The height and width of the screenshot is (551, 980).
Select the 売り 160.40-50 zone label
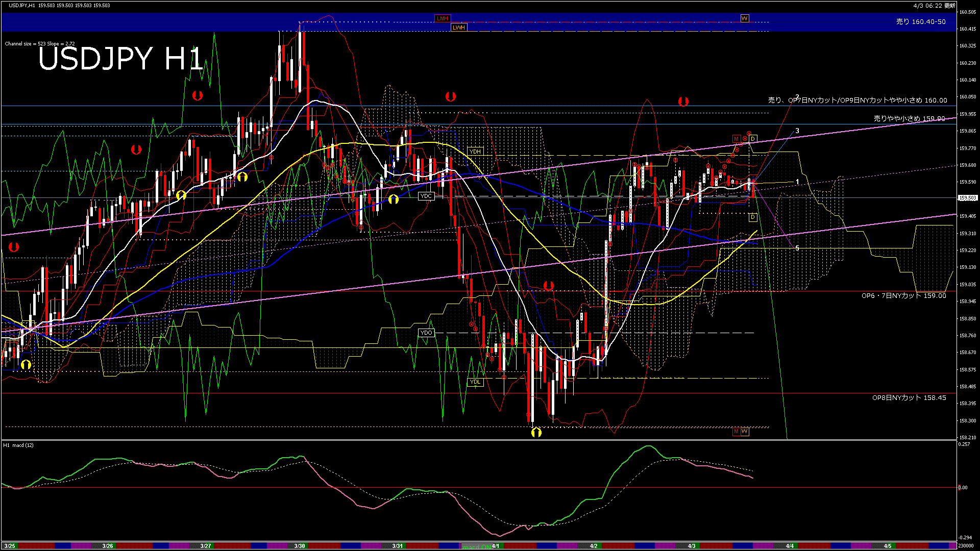pyautogui.click(x=920, y=22)
